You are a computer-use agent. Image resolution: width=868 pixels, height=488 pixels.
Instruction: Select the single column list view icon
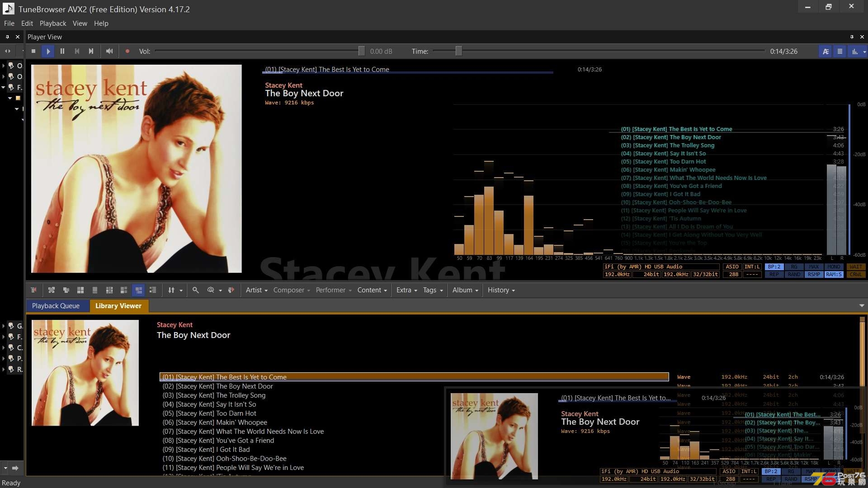[95, 290]
